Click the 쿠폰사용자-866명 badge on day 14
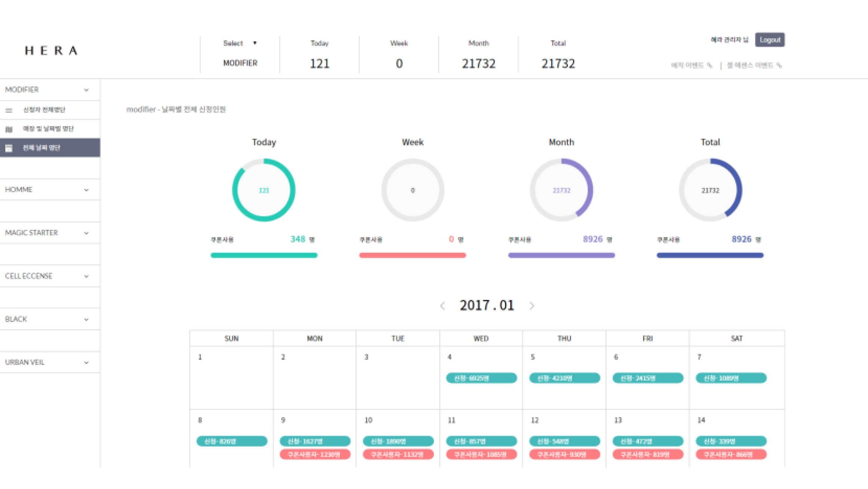Image resolution: width=868 pixels, height=489 pixels. (x=731, y=455)
